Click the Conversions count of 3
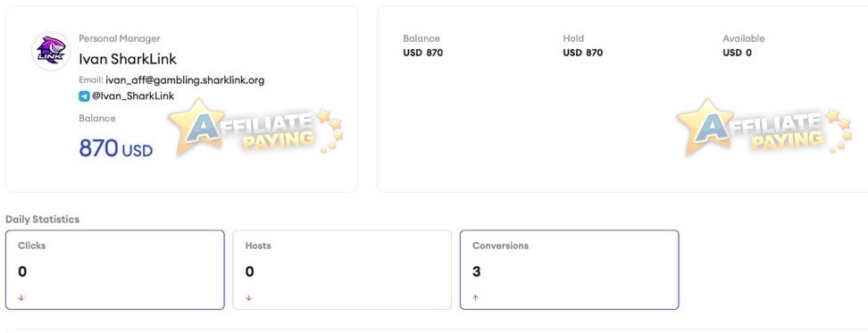The image size is (868, 333). tap(477, 271)
